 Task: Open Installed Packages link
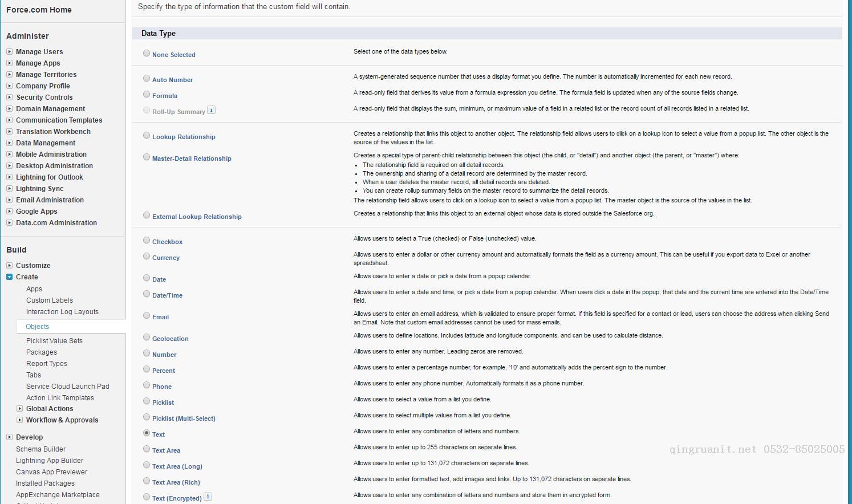coord(45,483)
